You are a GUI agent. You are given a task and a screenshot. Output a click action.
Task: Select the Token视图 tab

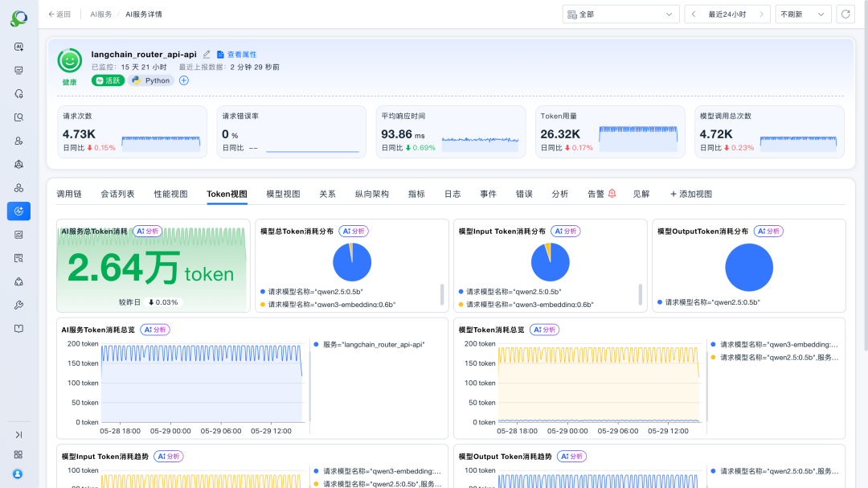click(x=227, y=194)
